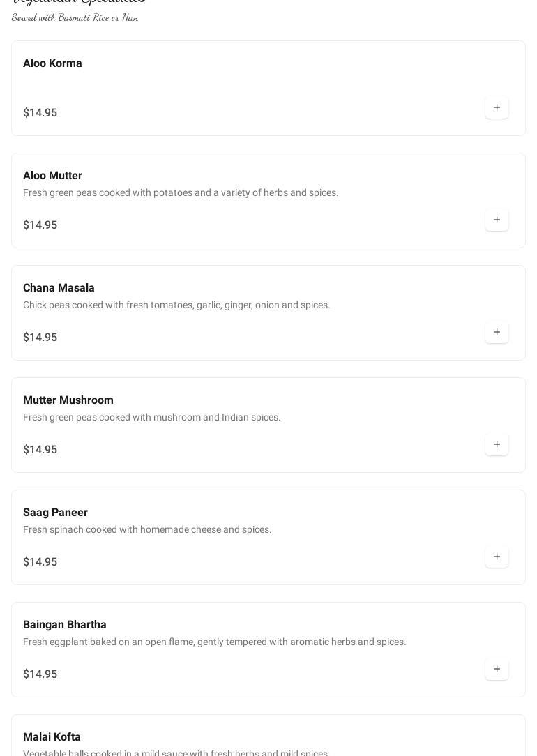Click the Aloo Korma $14.95 price
The width and height of the screenshot is (537, 756).
pyautogui.click(x=40, y=113)
